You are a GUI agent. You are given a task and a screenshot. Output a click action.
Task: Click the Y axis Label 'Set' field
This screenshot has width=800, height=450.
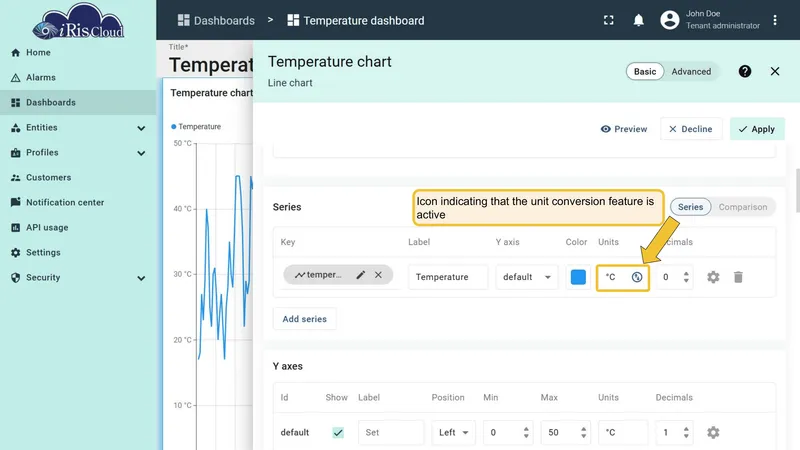pos(391,433)
